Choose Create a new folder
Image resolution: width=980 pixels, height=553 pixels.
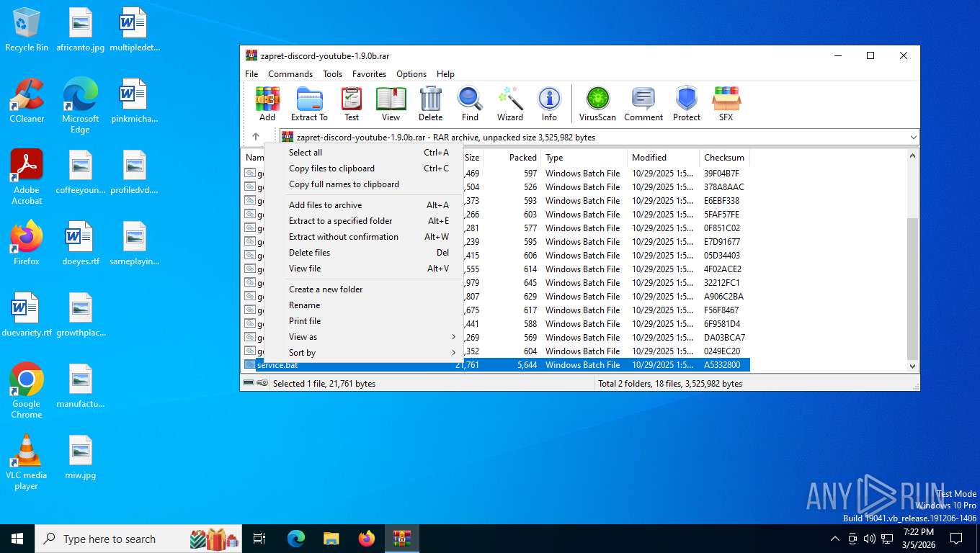pyautogui.click(x=364, y=289)
